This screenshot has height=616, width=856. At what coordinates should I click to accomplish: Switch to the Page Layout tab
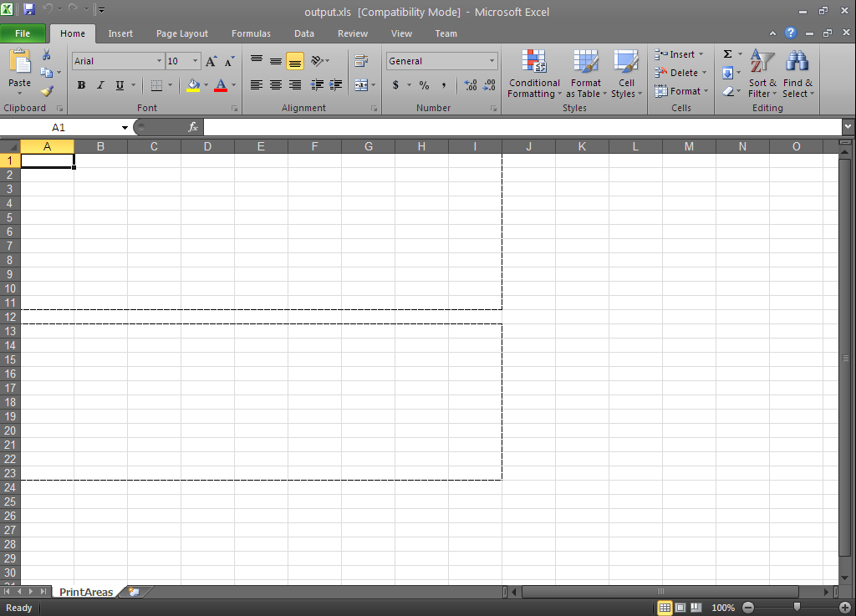click(x=181, y=33)
